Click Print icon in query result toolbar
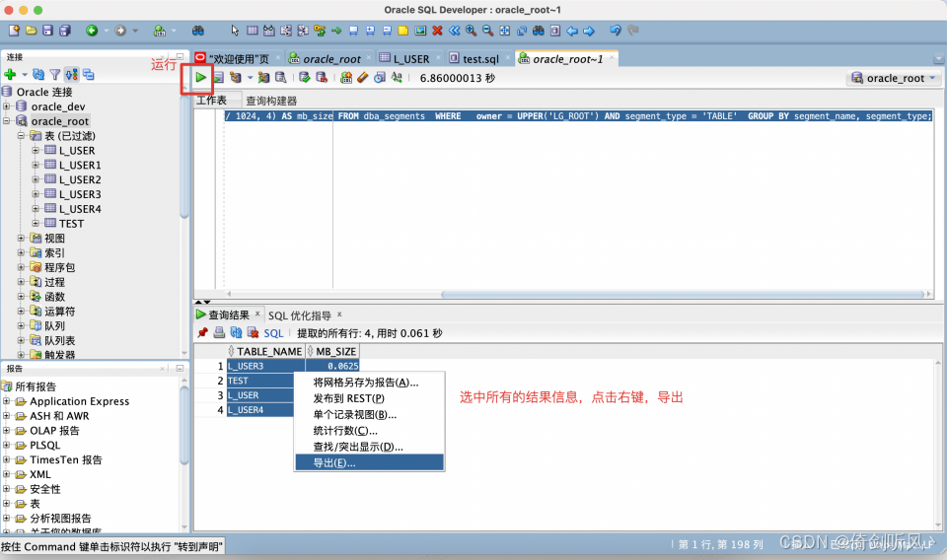This screenshot has height=560, width=947. point(219,332)
